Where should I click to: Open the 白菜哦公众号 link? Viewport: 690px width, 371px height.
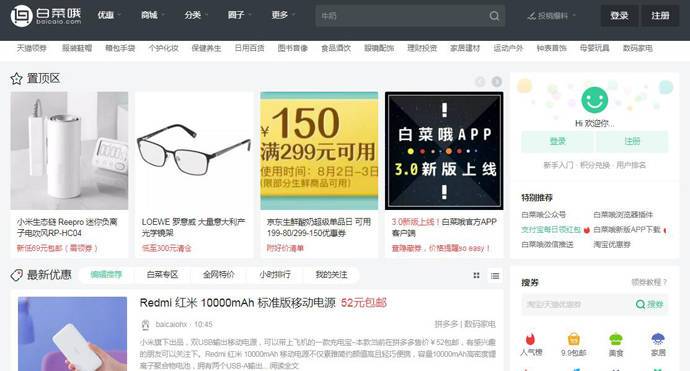(543, 215)
